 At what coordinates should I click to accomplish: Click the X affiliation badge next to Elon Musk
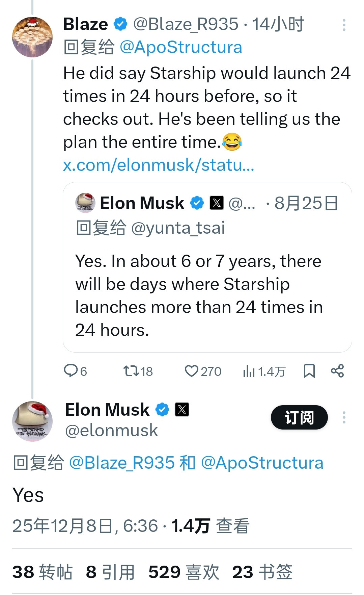tap(183, 410)
